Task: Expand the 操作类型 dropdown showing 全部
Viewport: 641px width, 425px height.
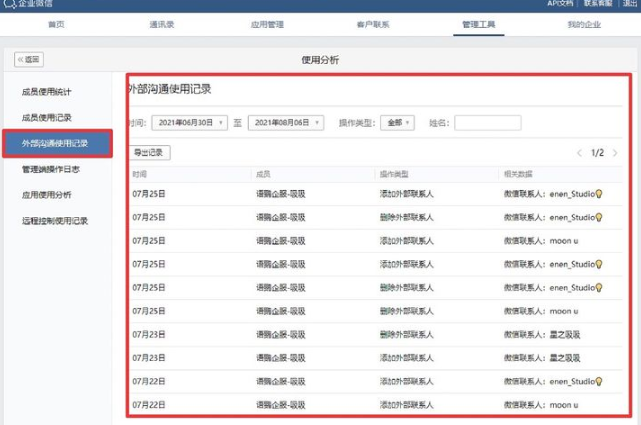Action: 397,123
